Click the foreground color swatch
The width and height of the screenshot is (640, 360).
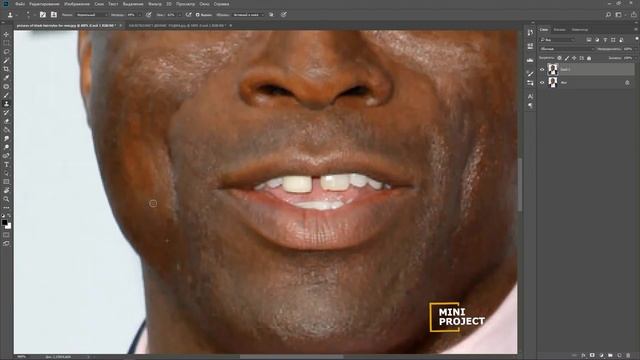coord(4,222)
